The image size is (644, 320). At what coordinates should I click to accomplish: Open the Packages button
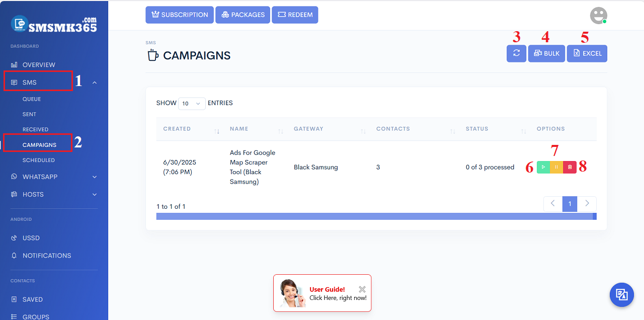click(x=243, y=15)
